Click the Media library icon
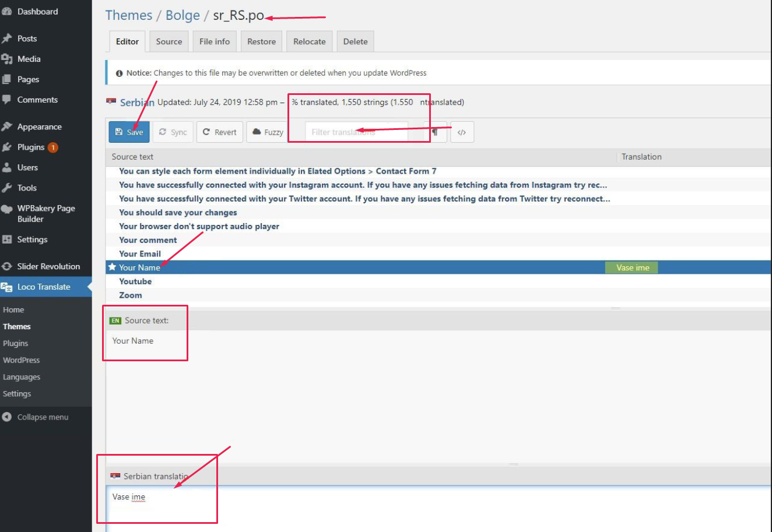The height and width of the screenshot is (532, 772). 7,59
